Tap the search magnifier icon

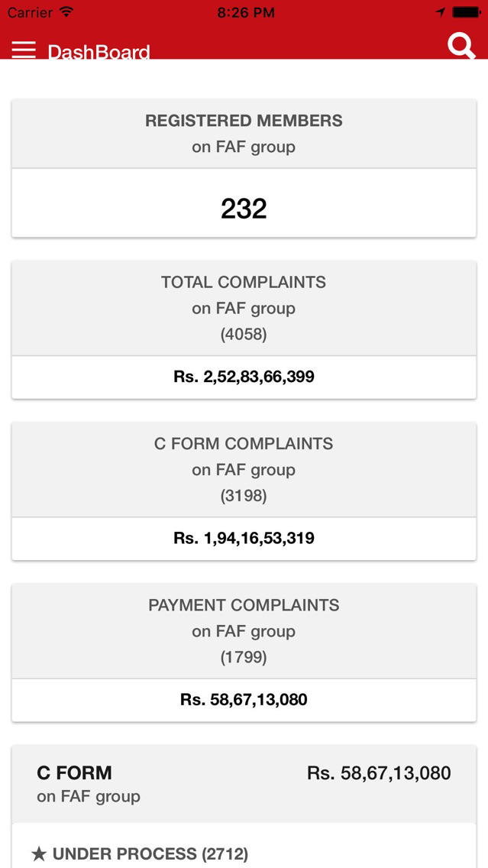461,47
